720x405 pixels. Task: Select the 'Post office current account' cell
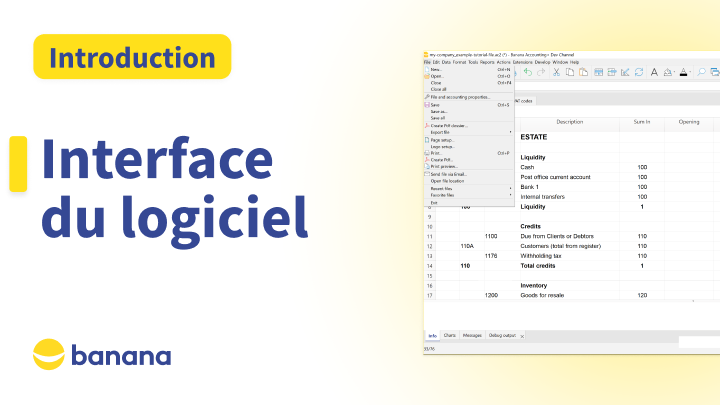pos(569,177)
